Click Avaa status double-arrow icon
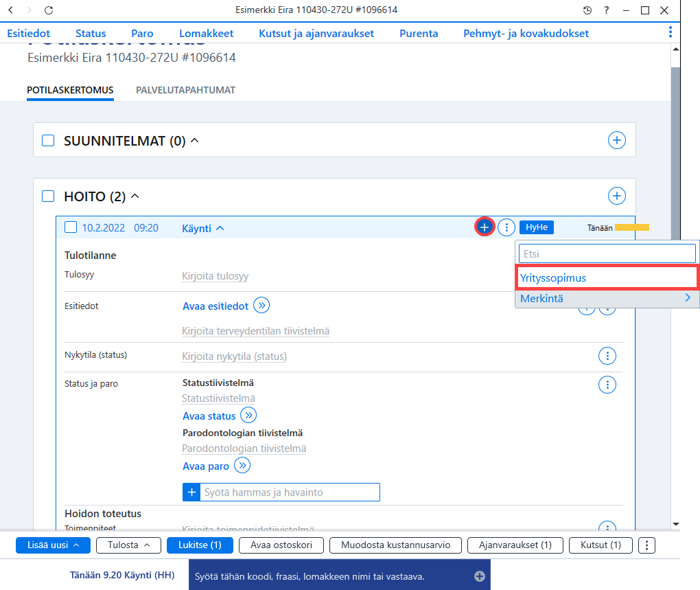The width and height of the screenshot is (700, 590). tap(248, 416)
